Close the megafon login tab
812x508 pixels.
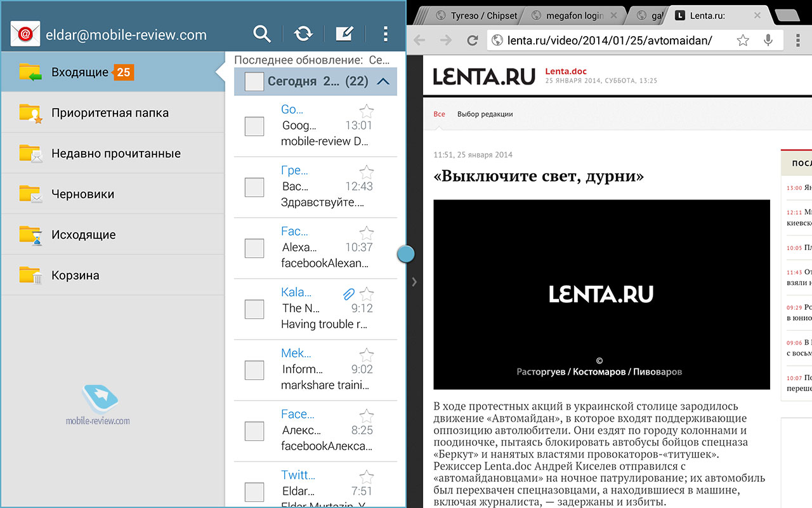tap(613, 15)
